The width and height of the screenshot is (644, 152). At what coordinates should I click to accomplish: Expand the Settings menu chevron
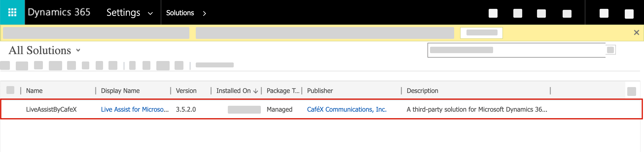tap(150, 14)
